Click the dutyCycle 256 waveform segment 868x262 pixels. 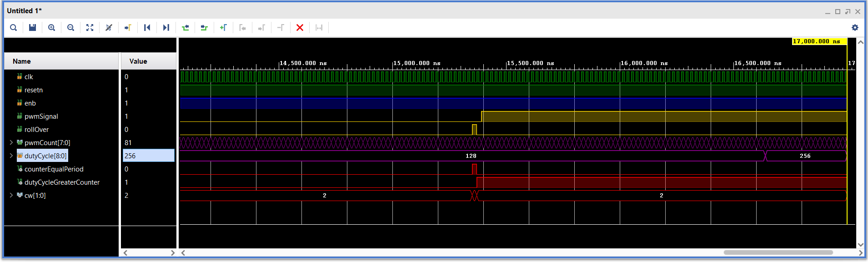pyautogui.click(x=805, y=156)
